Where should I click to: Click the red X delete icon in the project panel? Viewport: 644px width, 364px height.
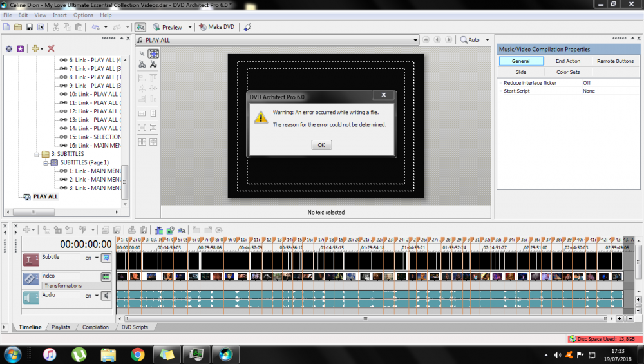pyautogui.click(x=52, y=49)
